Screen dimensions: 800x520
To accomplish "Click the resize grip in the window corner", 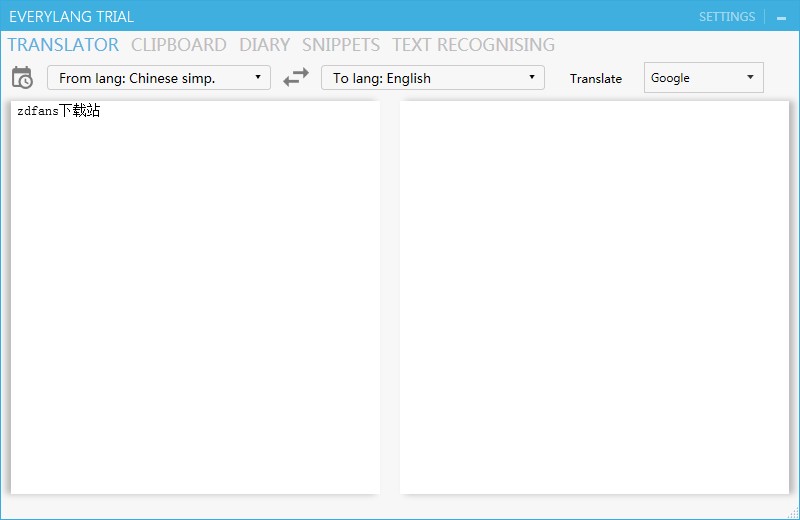I will coord(792,512).
